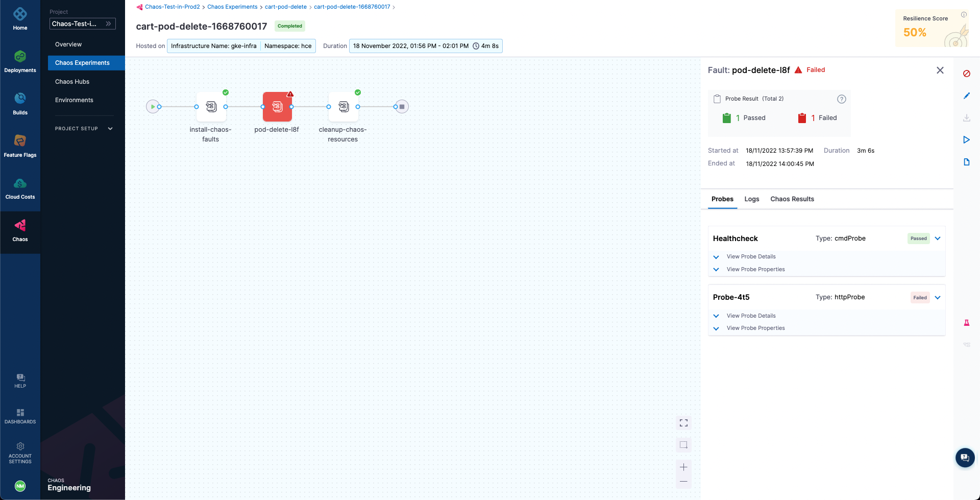Click fit-to-screen icon on canvas
980x500 pixels.
click(x=683, y=423)
